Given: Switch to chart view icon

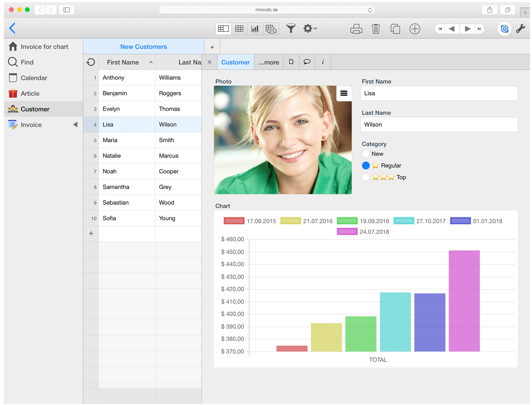Looking at the screenshot, I should pyautogui.click(x=255, y=29).
